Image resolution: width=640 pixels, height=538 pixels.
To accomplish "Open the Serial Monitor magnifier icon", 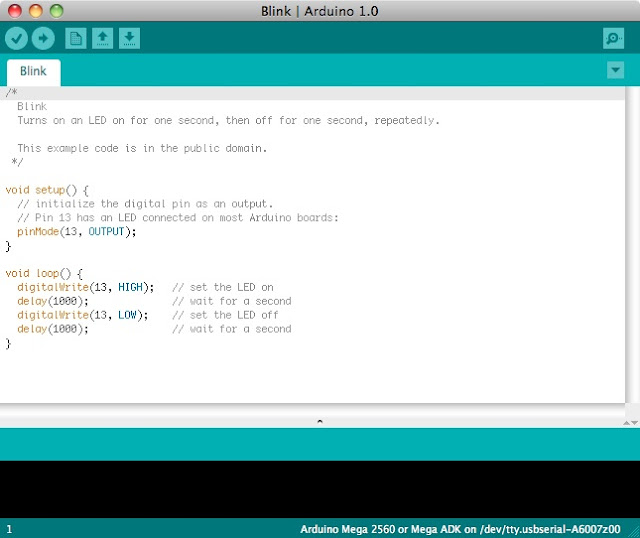I will [613, 38].
